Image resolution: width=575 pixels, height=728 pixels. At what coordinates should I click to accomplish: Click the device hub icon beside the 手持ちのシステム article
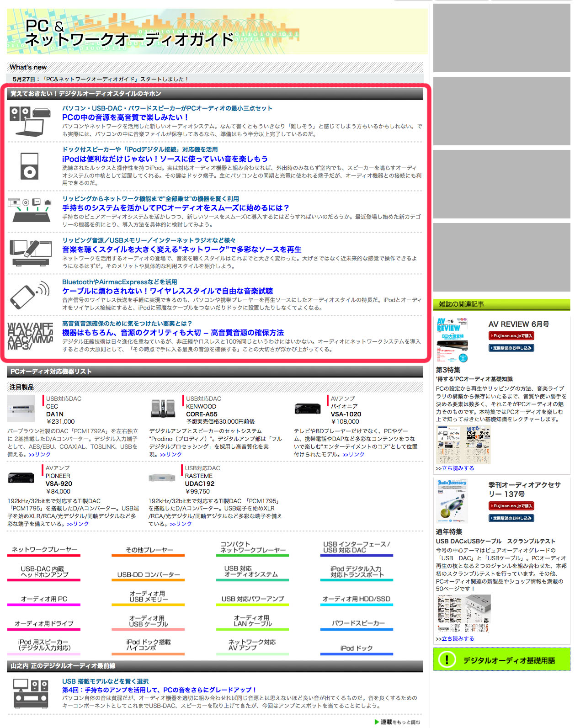(30, 210)
